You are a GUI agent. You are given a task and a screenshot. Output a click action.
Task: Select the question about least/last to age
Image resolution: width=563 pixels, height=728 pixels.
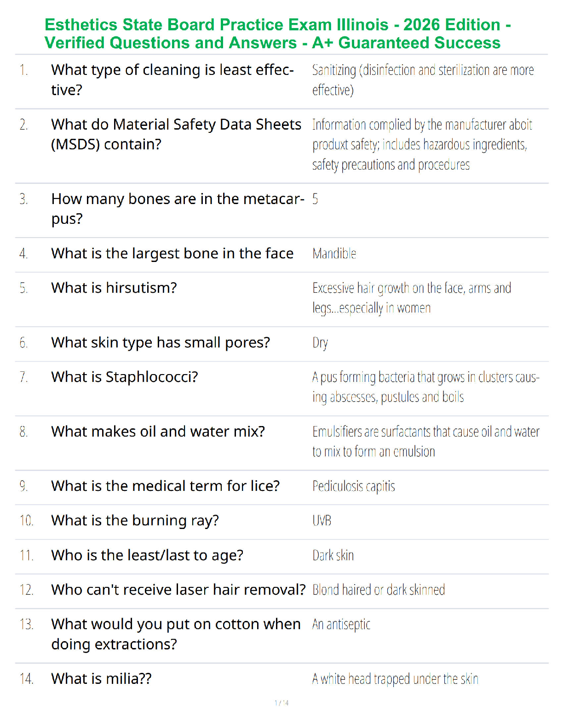click(x=147, y=555)
